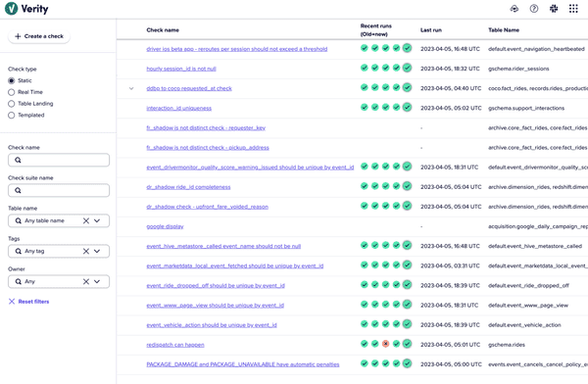
Task: Select the Static check type
Action: 11,80
